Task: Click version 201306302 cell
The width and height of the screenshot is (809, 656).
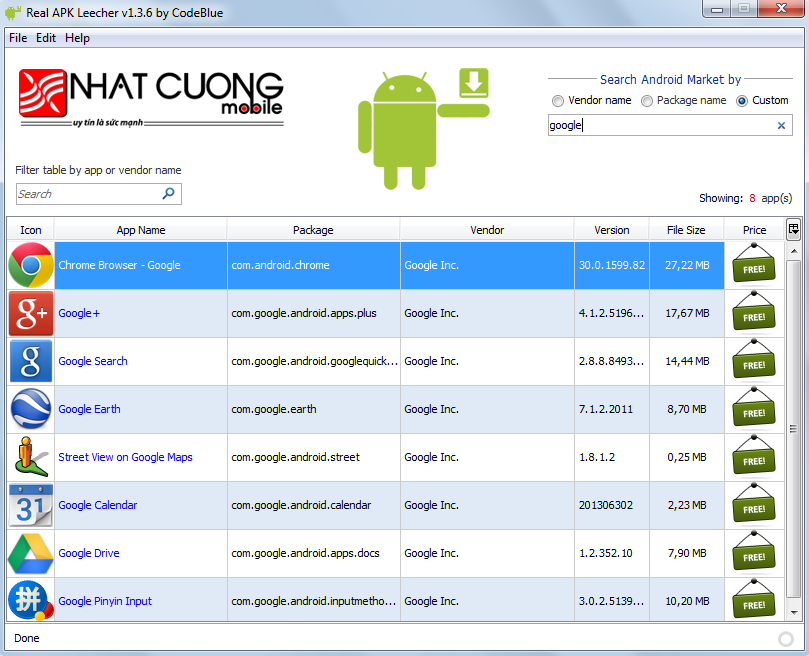Action: pyautogui.click(x=612, y=505)
